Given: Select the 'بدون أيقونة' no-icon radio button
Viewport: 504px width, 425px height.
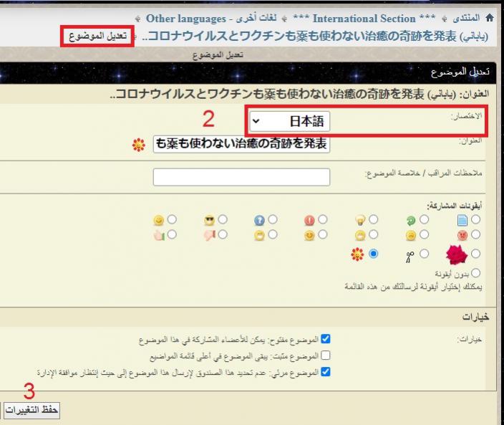Looking at the screenshot, I should (475, 273).
